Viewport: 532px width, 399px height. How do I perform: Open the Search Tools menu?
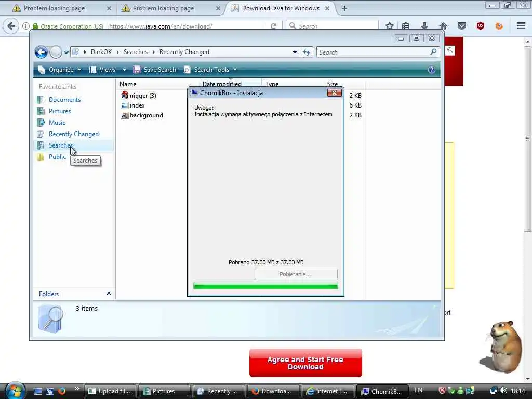coord(210,70)
